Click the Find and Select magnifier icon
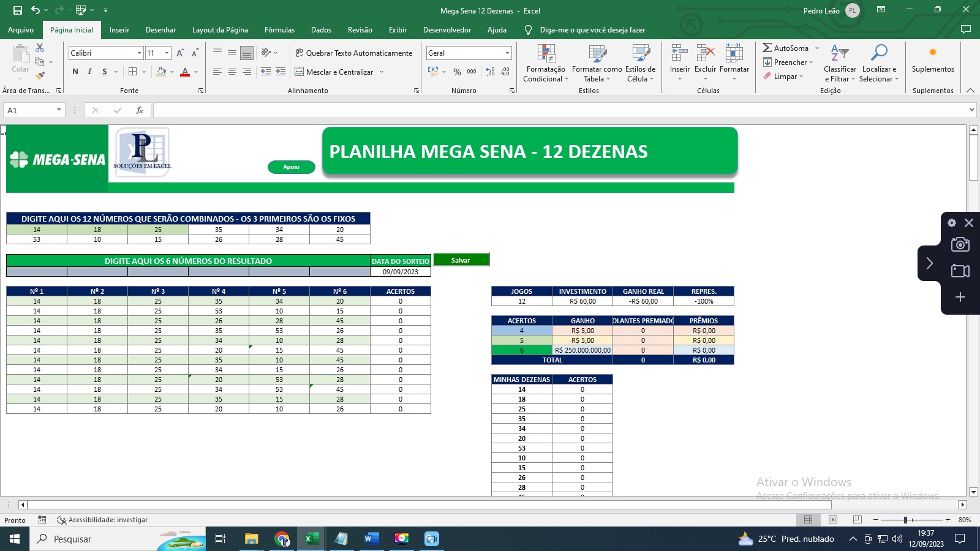The height and width of the screenshot is (551, 980). click(879, 54)
